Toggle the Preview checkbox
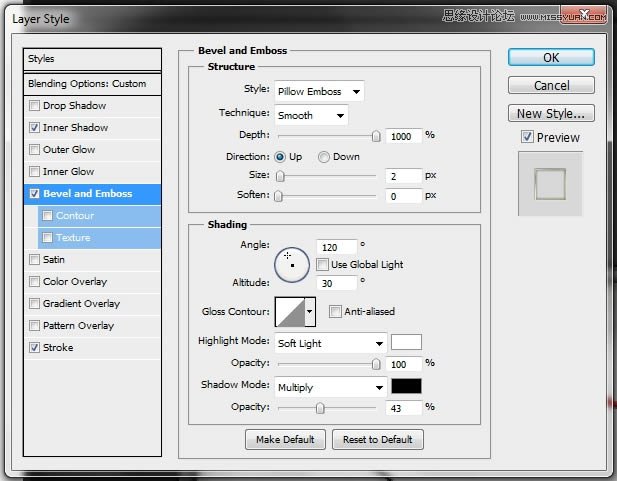The image size is (617, 481). tap(527, 137)
